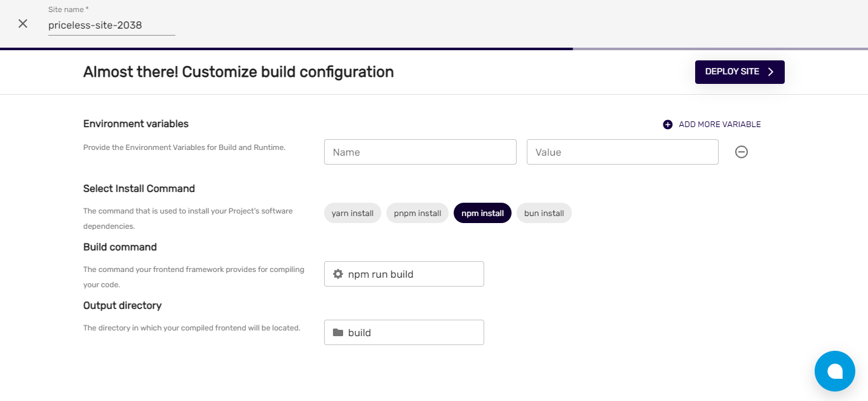The height and width of the screenshot is (401, 868).
Task: Switch install command to bun install
Action: point(544,214)
